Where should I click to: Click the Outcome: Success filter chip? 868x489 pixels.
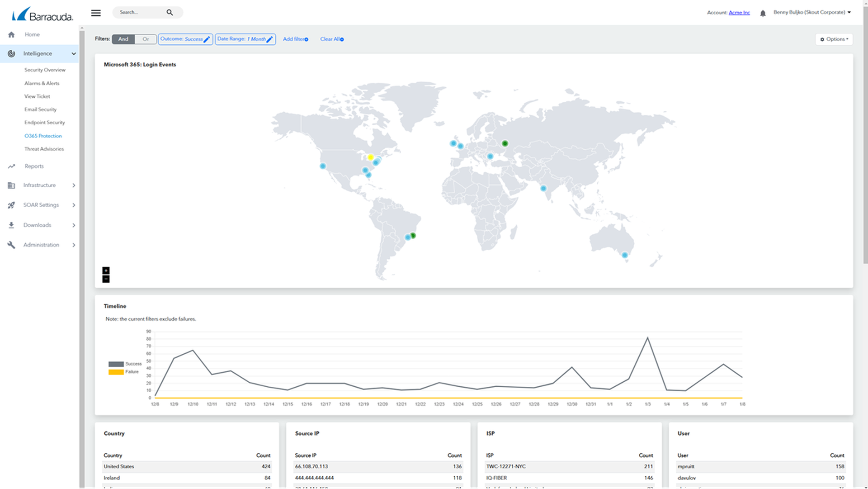[185, 39]
